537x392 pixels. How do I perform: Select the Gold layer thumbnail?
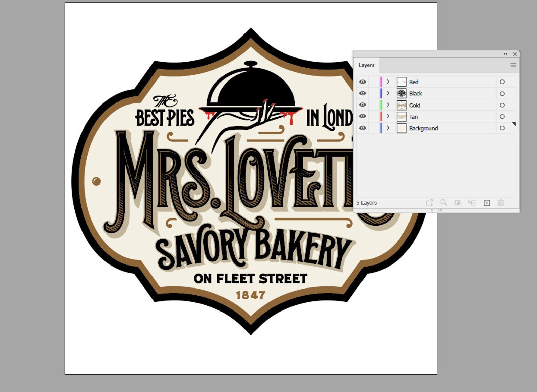[401, 105]
